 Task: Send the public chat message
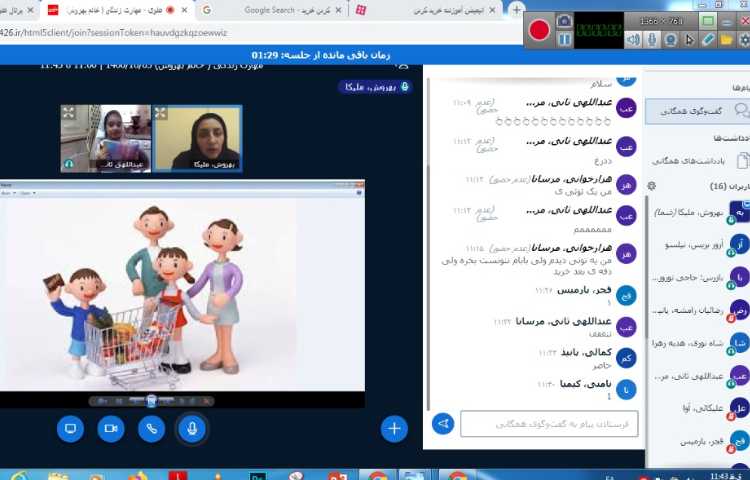click(x=443, y=424)
